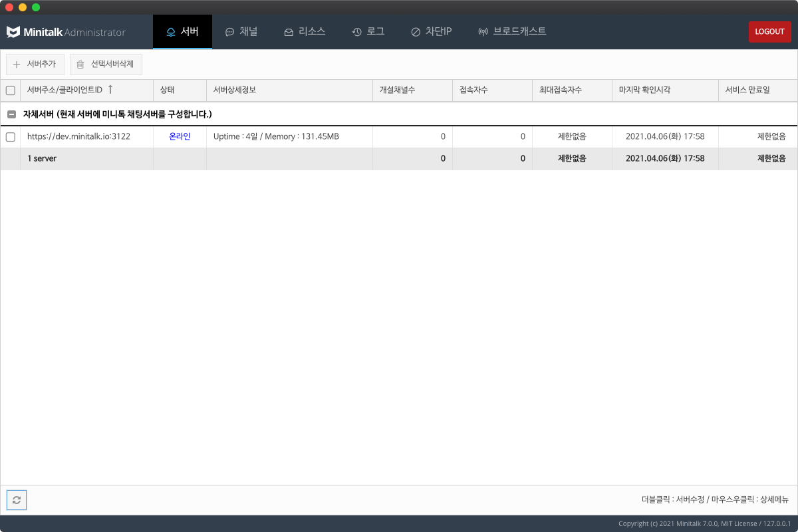Open the 서버 tab
Viewport: 798px width, 532px height.
click(x=182, y=32)
